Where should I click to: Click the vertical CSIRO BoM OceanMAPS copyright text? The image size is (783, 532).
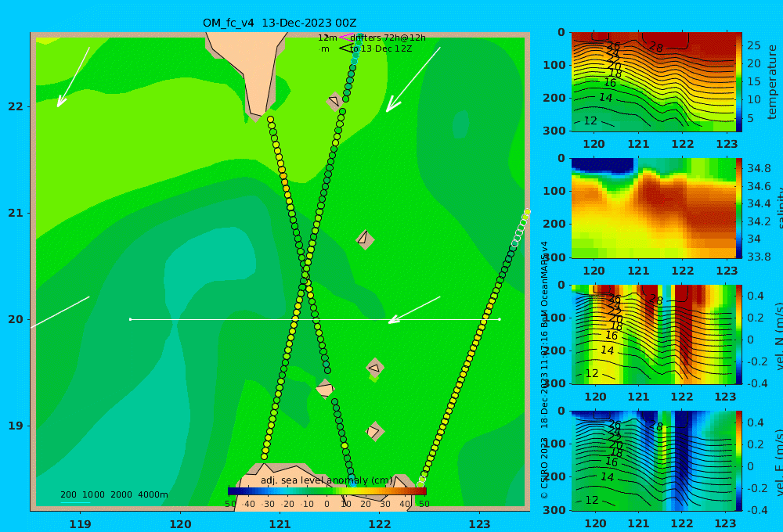[544, 370]
